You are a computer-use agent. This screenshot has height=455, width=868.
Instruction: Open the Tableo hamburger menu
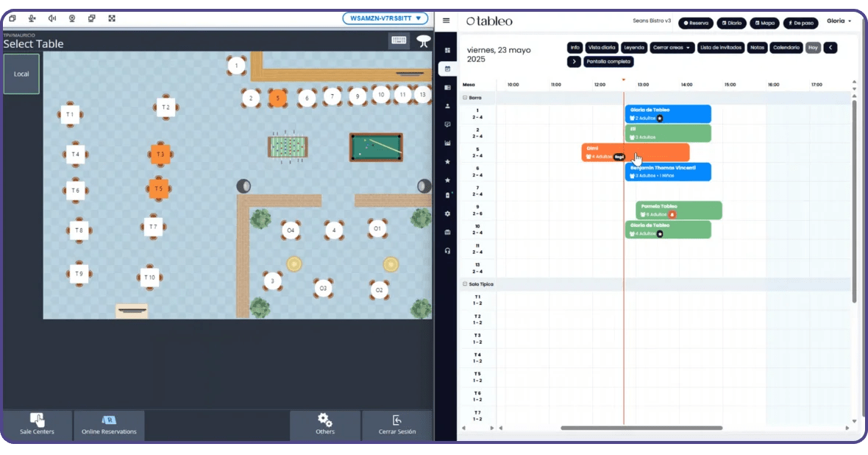(x=447, y=21)
